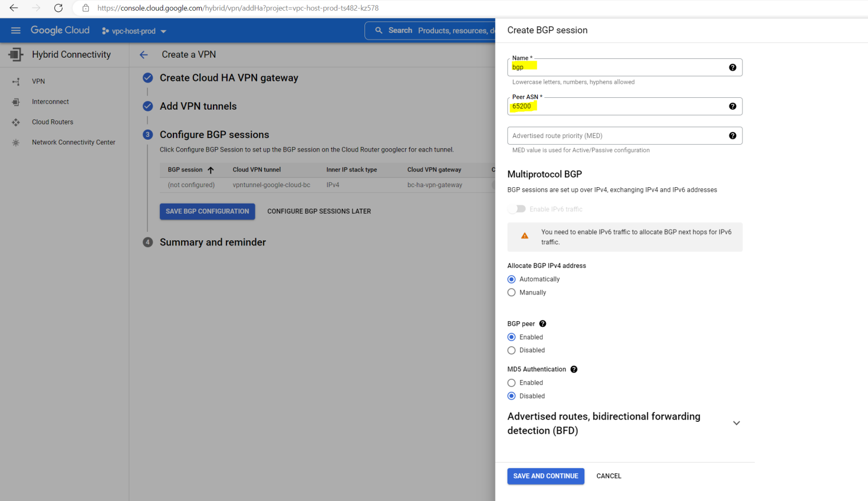The image size is (868, 501).
Task: Click the Google Cloud logo
Action: coord(59,30)
